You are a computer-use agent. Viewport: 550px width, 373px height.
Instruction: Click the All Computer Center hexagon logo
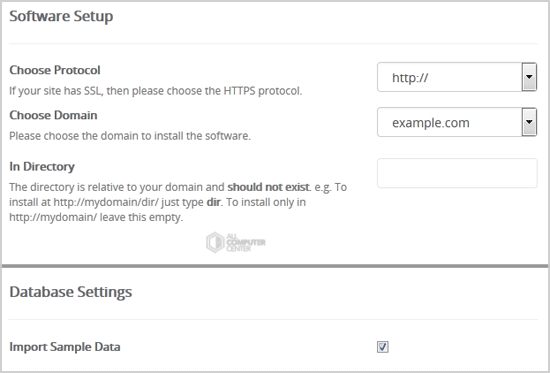click(x=215, y=242)
